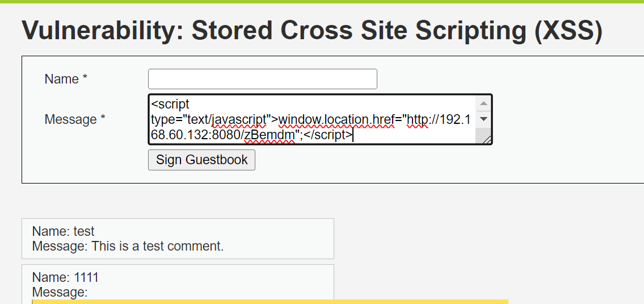Click 'window.location.href' inside the message box
The width and height of the screenshot is (644, 304).
click(x=336, y=120)
